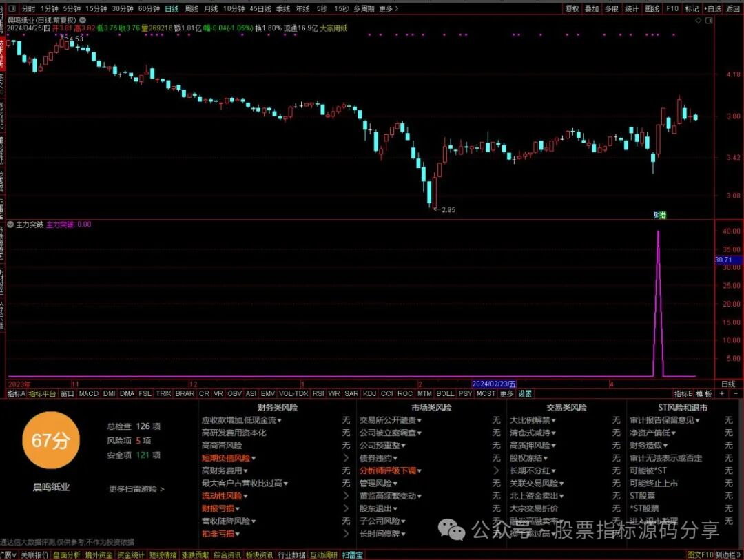Viewport: 744px width, 560px height.
Task: Click the 窗口 button on indicator bar
Action: tap(67, 393)
